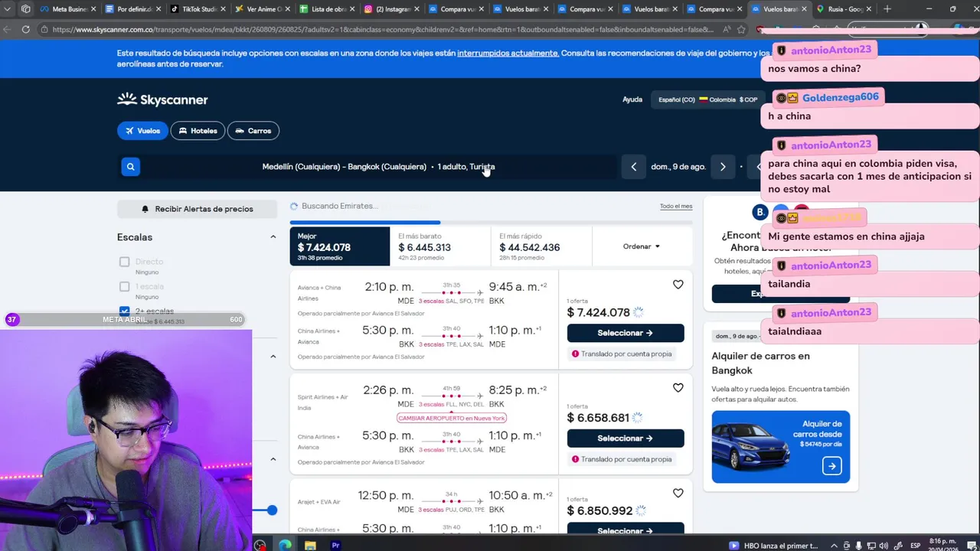980x551 pixels.
Task: Click the $ 7.424.078 price of first result
Action: (599, 312)
